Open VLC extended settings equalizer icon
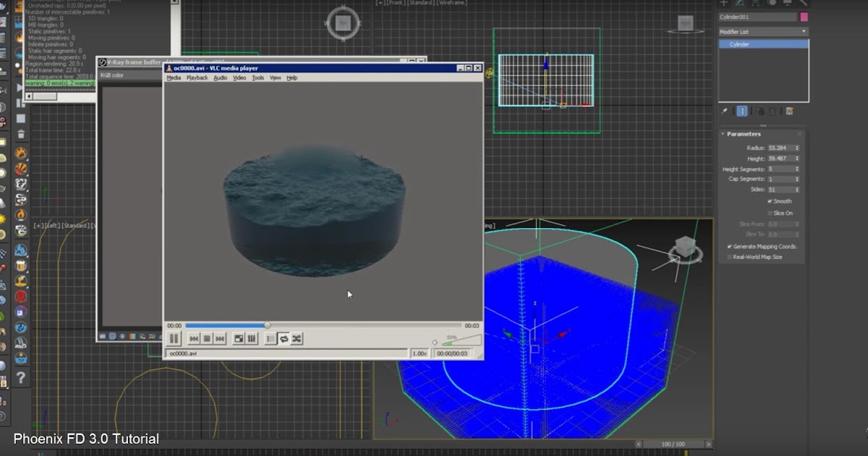 coord(252,338)
